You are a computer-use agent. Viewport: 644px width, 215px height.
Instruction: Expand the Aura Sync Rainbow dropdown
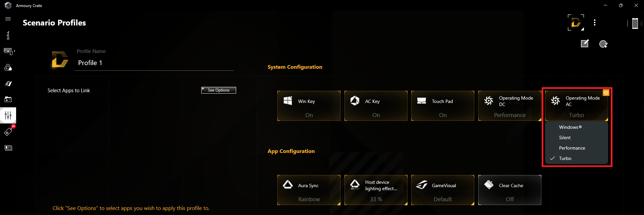pos(309,190)
